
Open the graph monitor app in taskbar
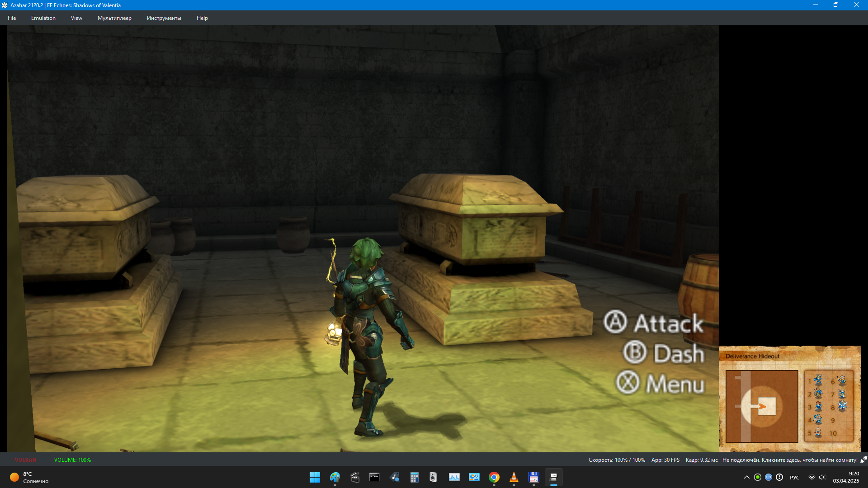point(454,477)
